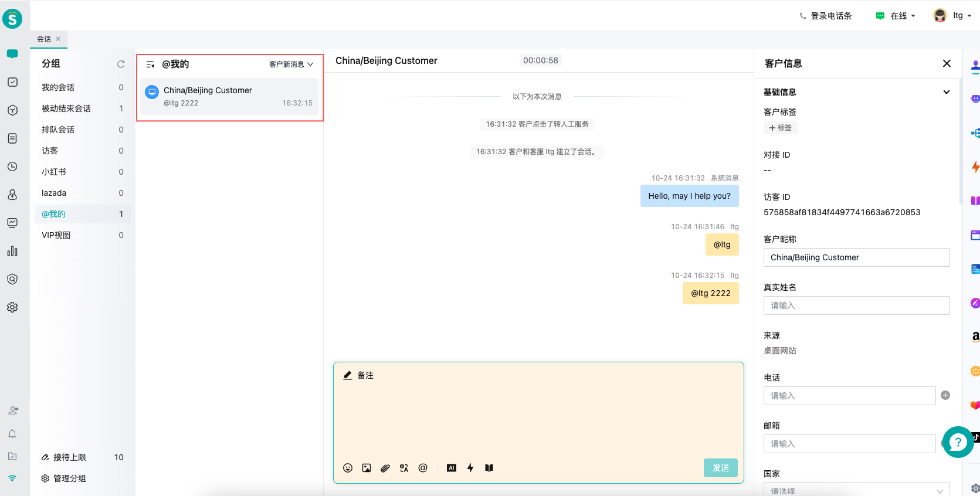Refresh the 分组 group list
The height and width of the screenshot is (496, 980).
point(121,64)
